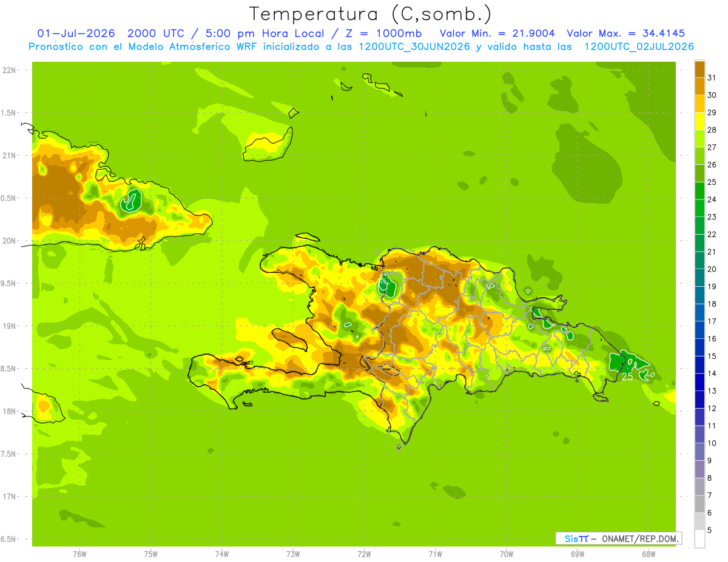Click the legend swatch between 30 and 31
The height and width of the screenshot is (562, 728).
point(699,86)
